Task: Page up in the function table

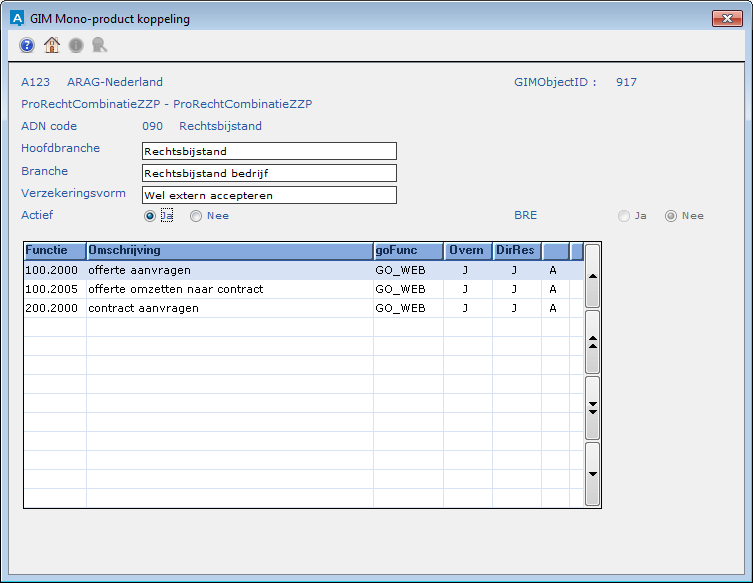Action: tap(592, 341)
